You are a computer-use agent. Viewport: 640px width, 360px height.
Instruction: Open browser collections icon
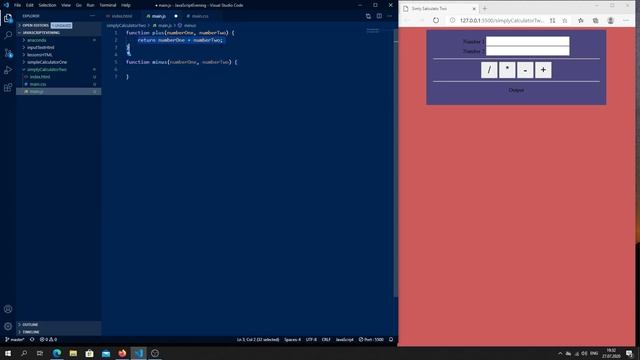596,20
